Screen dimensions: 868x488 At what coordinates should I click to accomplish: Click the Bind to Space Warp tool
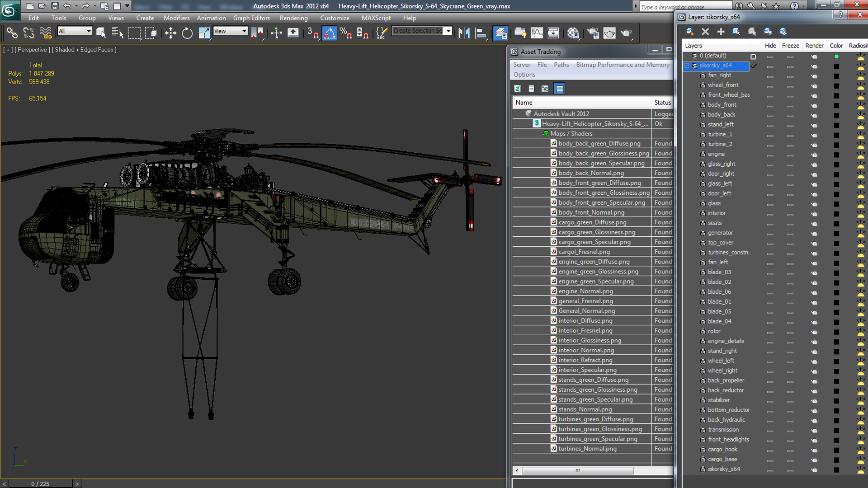[46, 33]
